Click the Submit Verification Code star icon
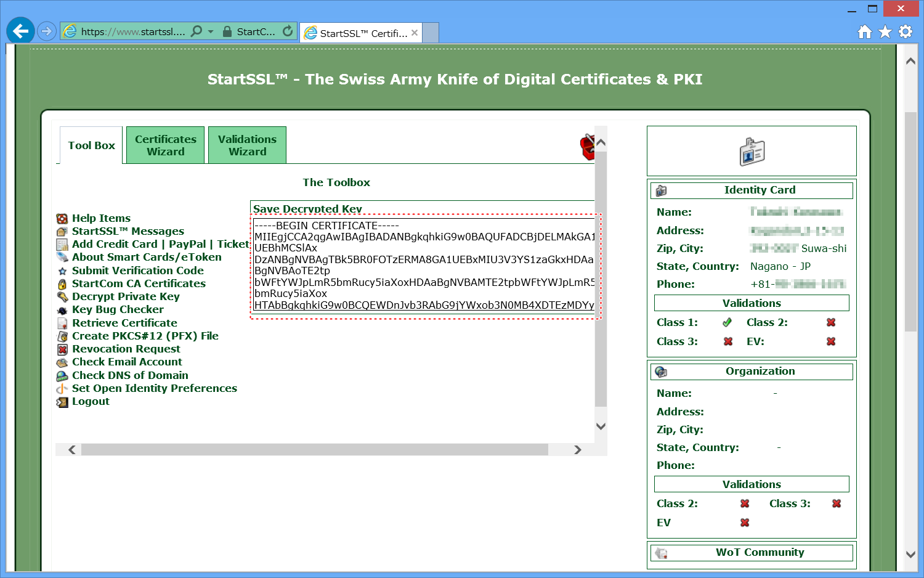This screenshot has width=924, height=578. pyautogui.click(x=62, y=271)
